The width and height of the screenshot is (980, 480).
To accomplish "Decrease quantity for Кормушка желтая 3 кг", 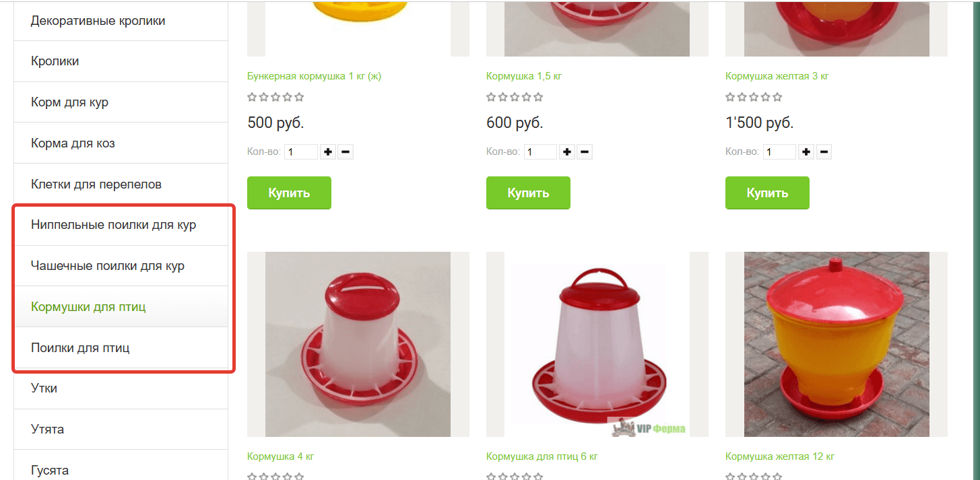I will coord(824,152).
